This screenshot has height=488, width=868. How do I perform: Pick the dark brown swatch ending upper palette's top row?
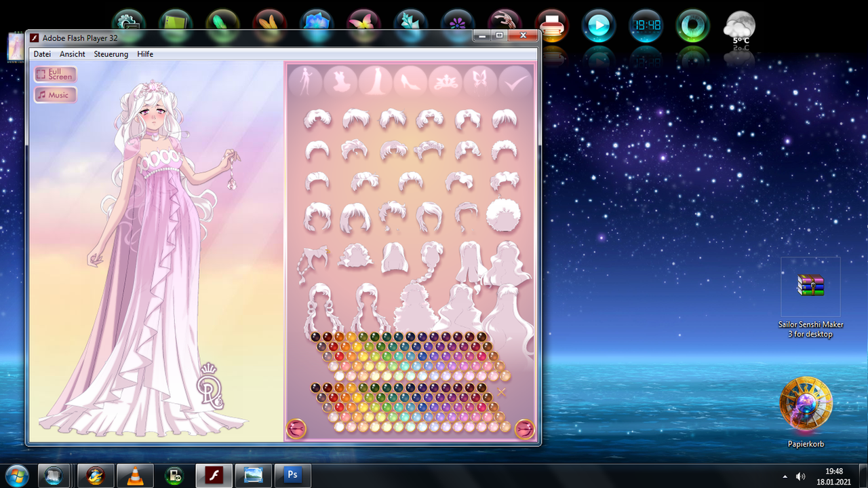481,337
